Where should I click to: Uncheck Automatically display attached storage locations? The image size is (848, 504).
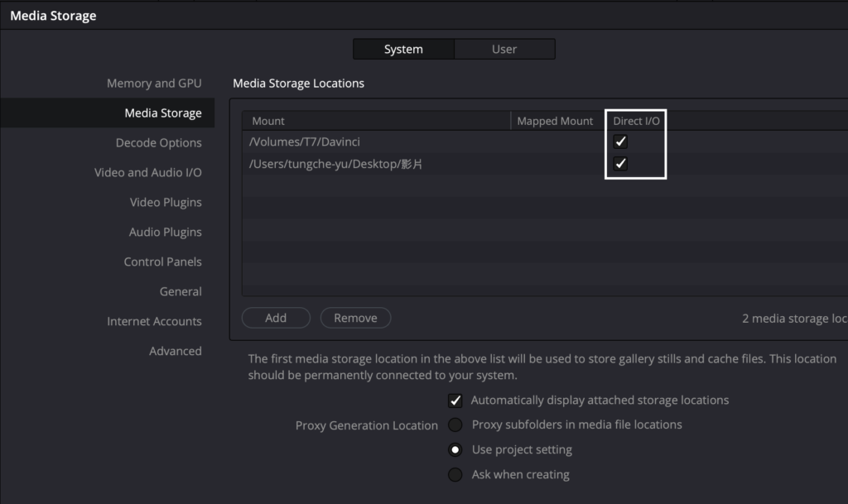[x=455, y=401]
